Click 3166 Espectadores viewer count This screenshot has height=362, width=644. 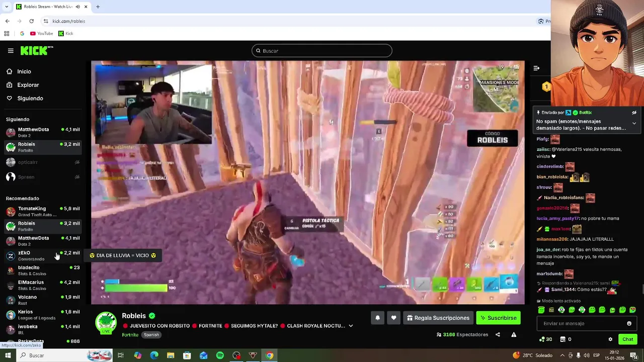click(x=462, y=335)
